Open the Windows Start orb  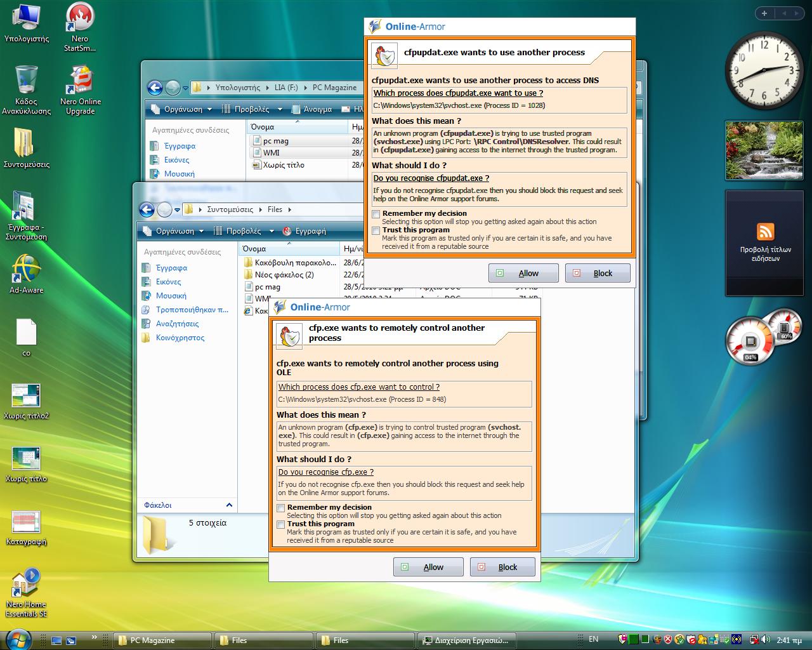(x=18, y=639)
